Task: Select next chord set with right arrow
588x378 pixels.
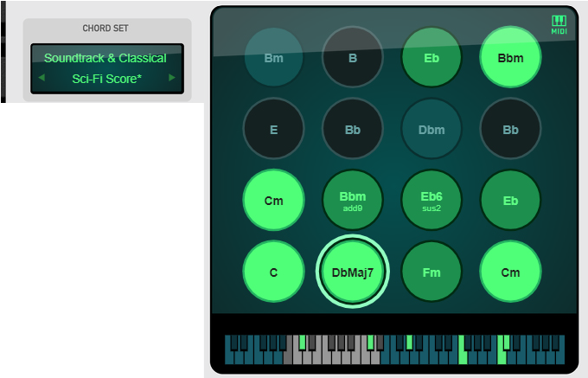Action: (x=172, y=78)
